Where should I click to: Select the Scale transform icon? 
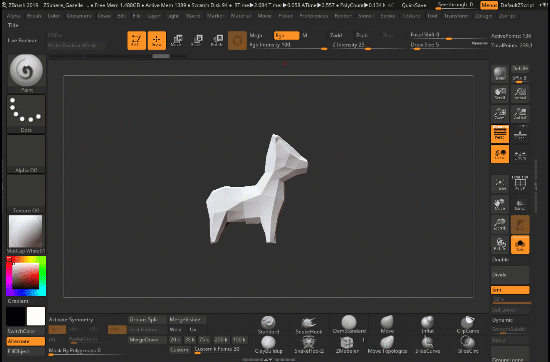(197, 40)
